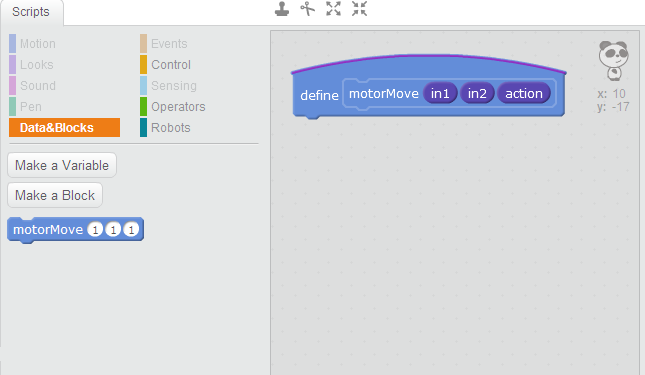Select the Sound category
This screenshot has height=375, width=645.
pos(37,86)
